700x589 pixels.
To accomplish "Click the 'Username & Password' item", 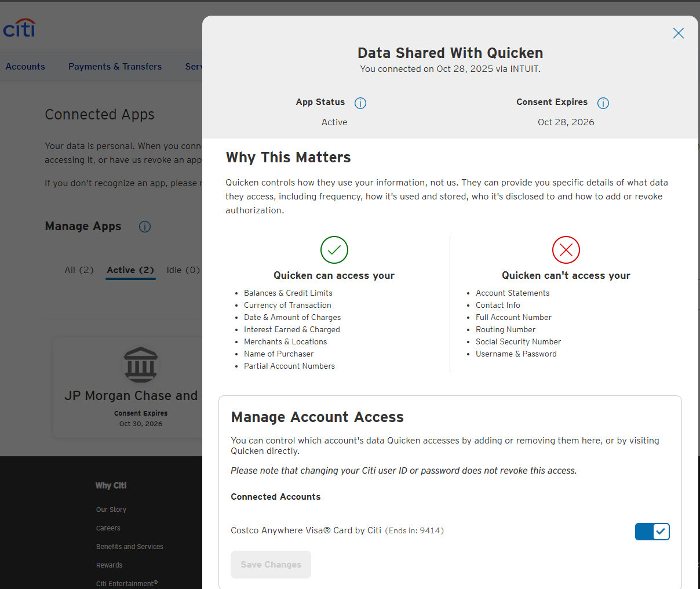I will [x=516, y=354].
